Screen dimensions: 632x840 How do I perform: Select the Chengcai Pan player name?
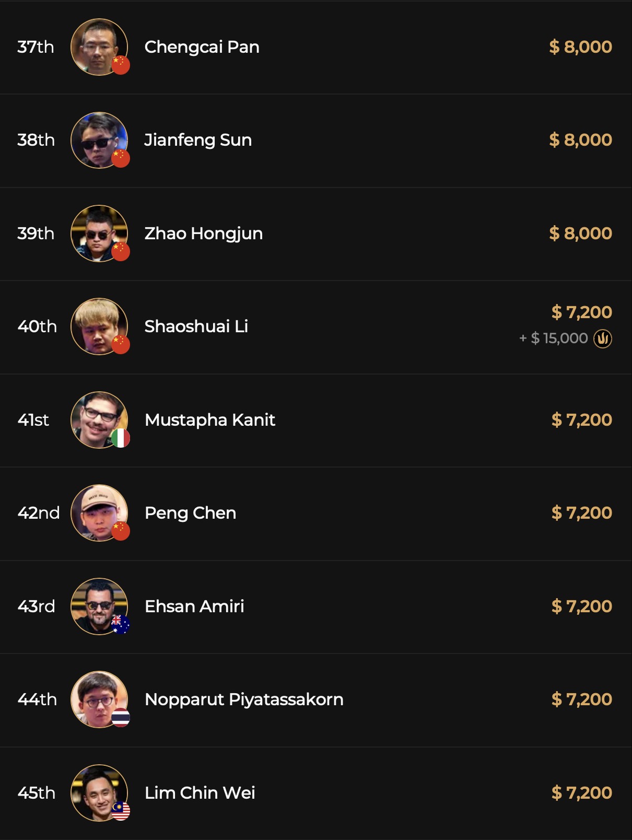202,47
